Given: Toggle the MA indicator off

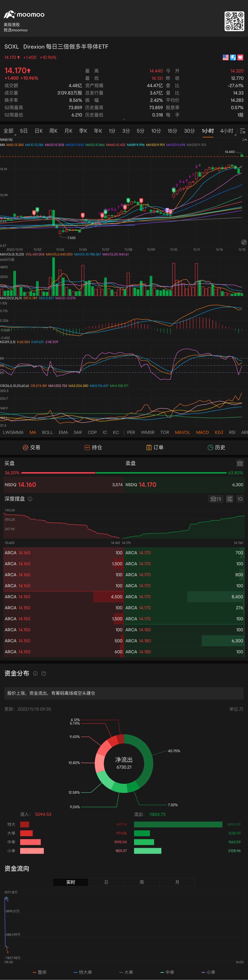Looking at the screenshot, I should point(33,432).
